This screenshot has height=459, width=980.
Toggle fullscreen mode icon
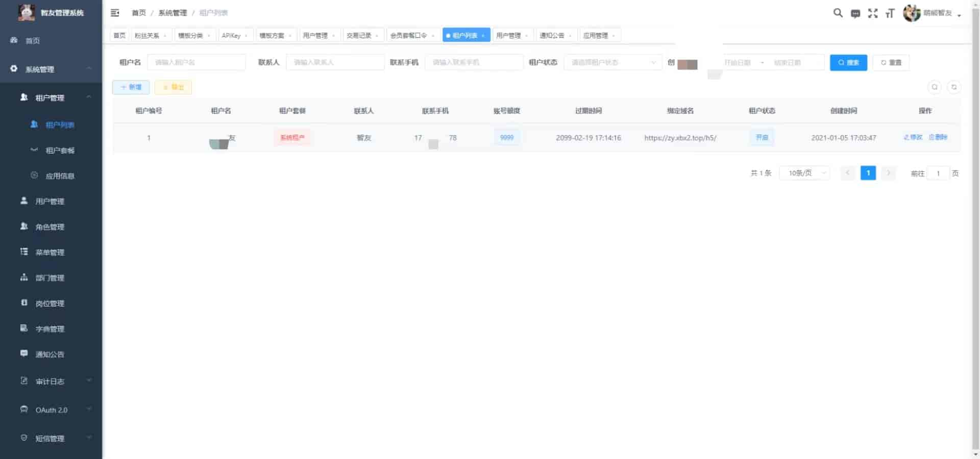point(873,13)
